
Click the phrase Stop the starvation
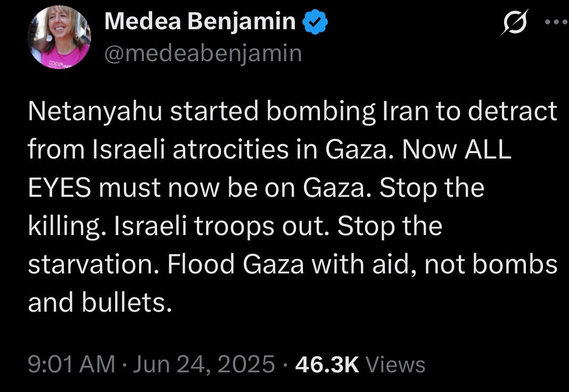(x=235, y=245)
